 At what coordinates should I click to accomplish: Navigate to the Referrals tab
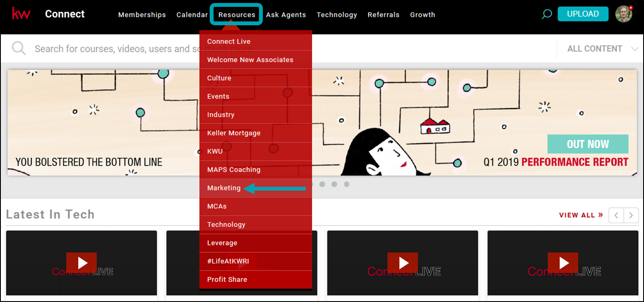pyautogui.click(x=383, y=14)
